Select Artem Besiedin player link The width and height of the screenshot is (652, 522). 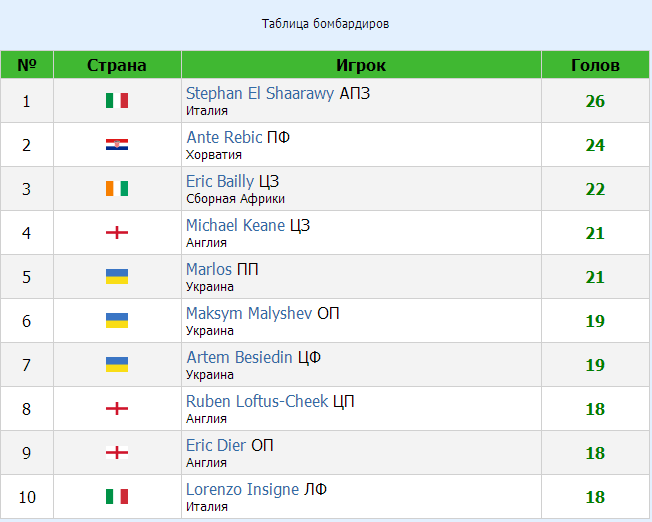click(239, 358)
